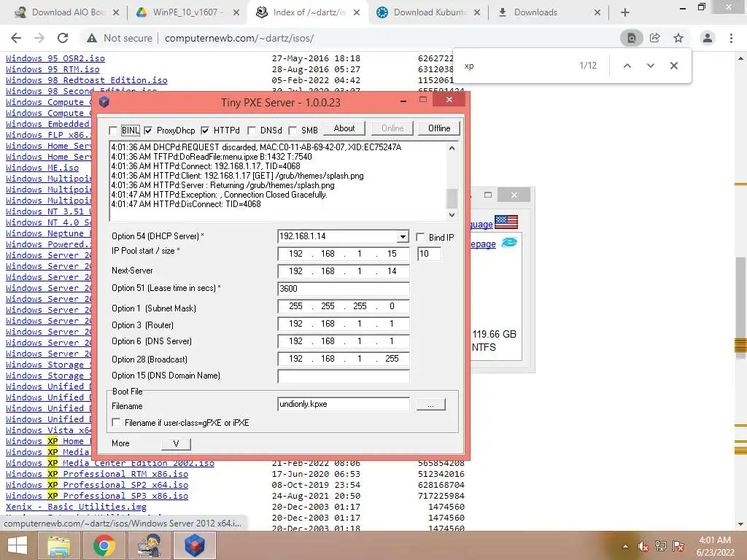Check the Bind IP checkbox
The width and height of the screenshot is (747, 560).
[420, 237]
